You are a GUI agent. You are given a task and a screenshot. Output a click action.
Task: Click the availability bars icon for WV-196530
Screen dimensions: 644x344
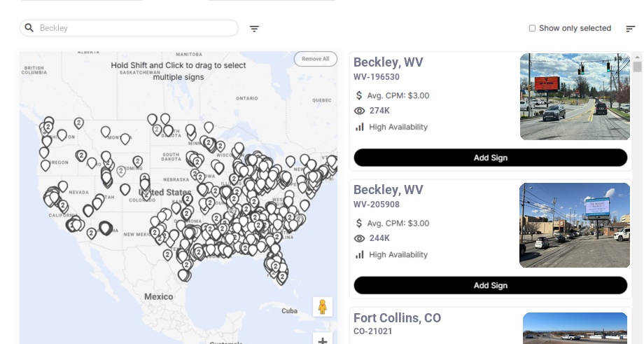point(360,127)
